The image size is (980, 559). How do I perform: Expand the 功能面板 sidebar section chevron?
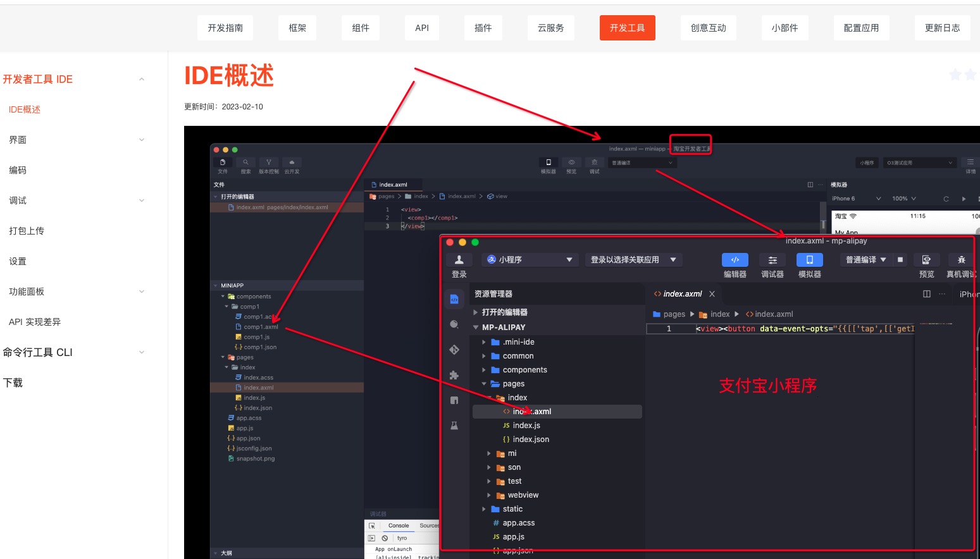142,292
